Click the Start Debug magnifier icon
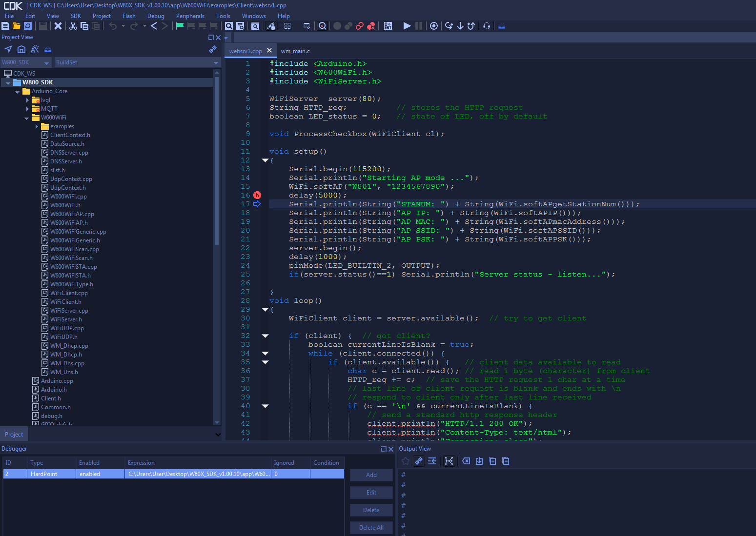This screenshot has width=756, height=536. [x=323, y=26]
